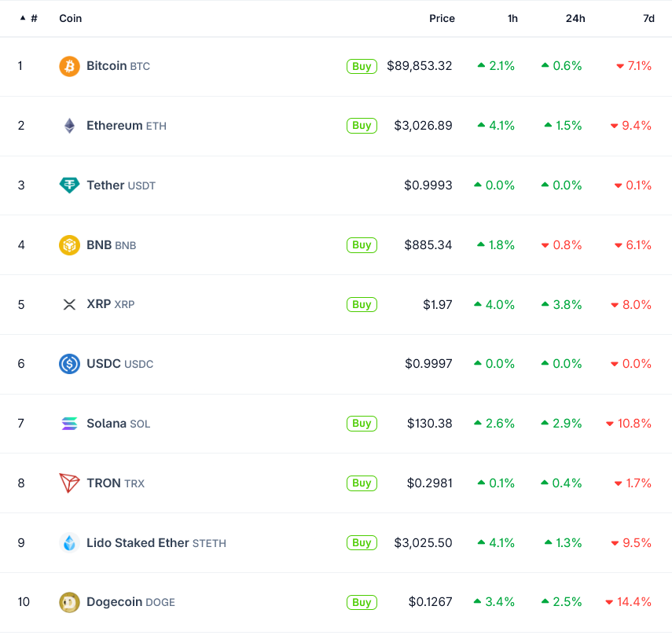Click the BNB coin icon

[69, 245]
